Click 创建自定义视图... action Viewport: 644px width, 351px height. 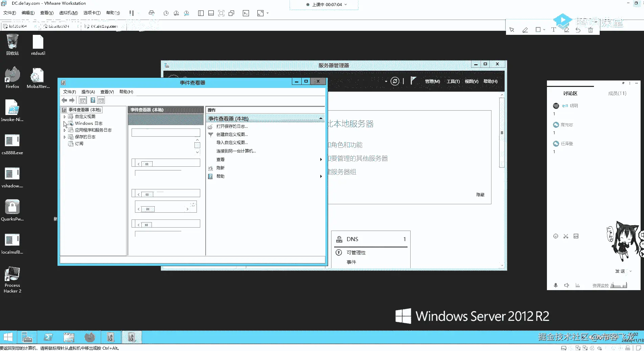[232, 135]
